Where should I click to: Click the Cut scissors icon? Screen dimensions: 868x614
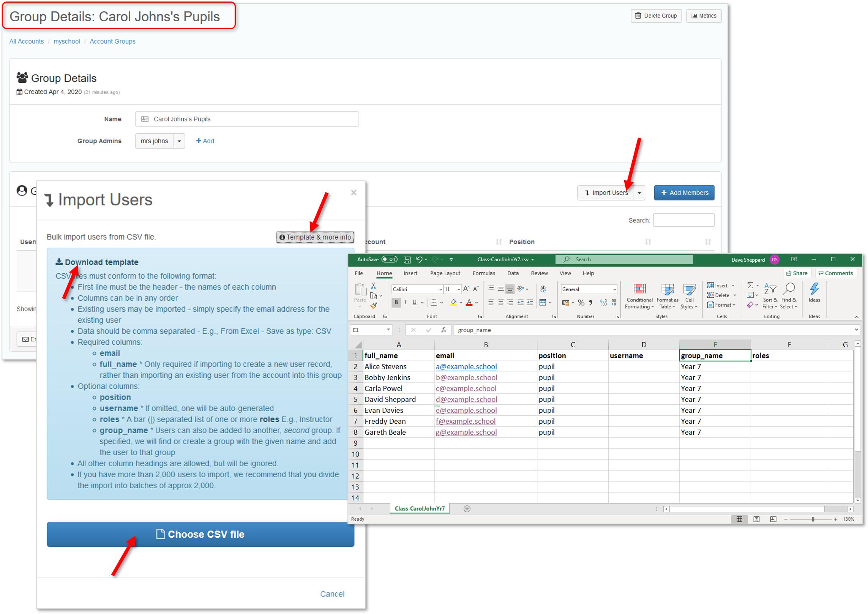[x=374, y=286]
